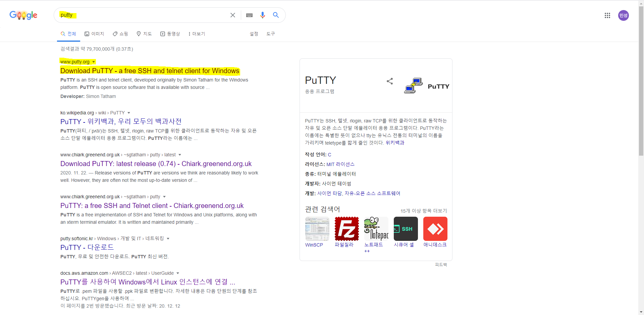Open Download PuTTY latest release (0.74)
The image size is (644, 315).
[x=156, y=164]
